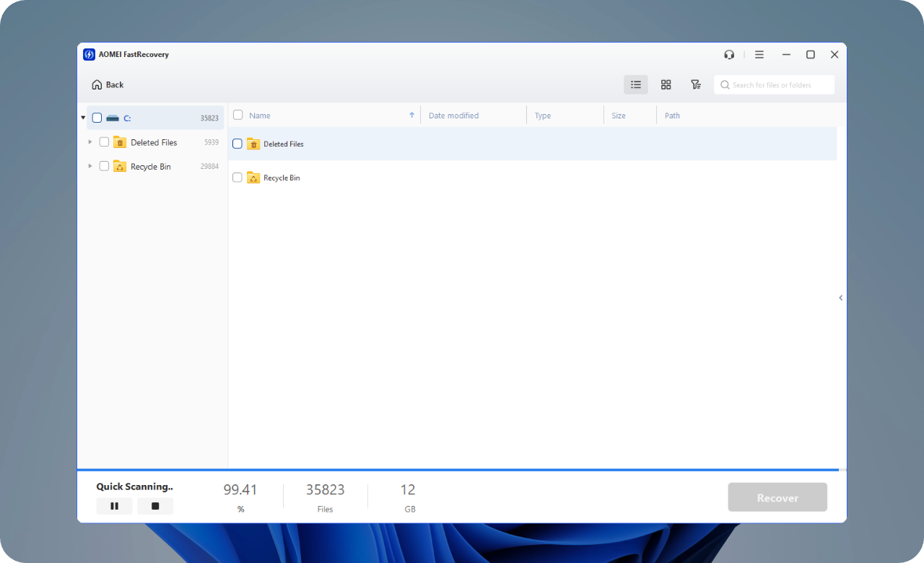Viewport: 924px width, 563px height.
Task: Pause the quick scanning process
Action: coord(114,506)
